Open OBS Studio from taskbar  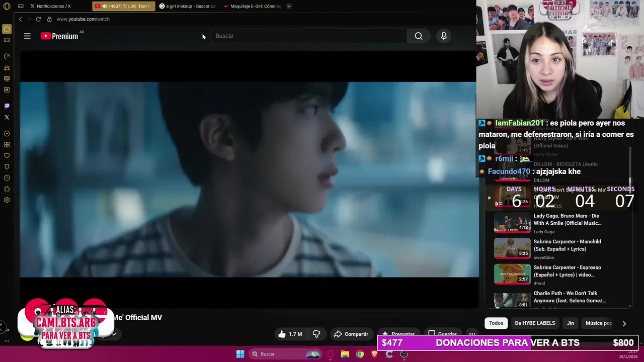[404, 354]
